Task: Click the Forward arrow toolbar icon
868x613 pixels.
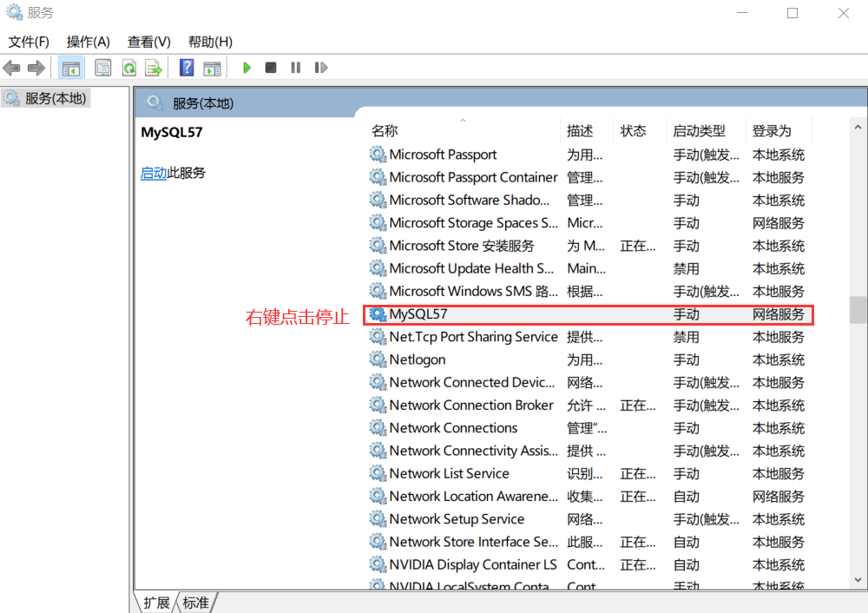Action: 36,68
